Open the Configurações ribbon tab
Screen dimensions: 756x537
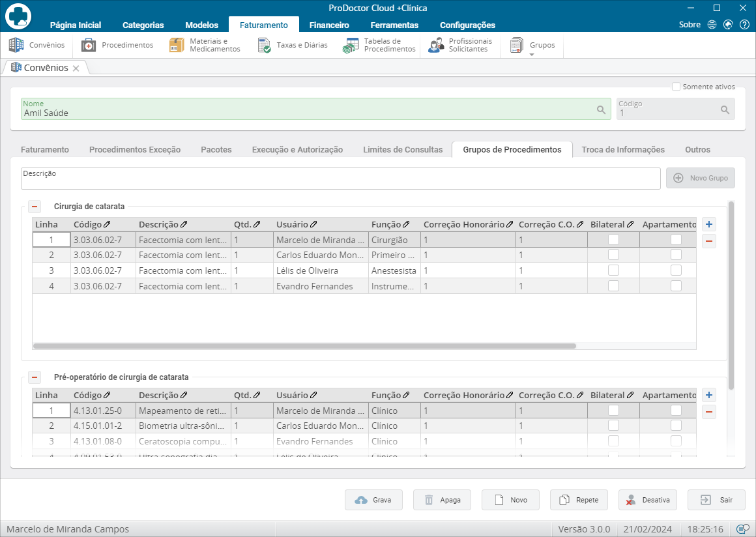point(468,25)
